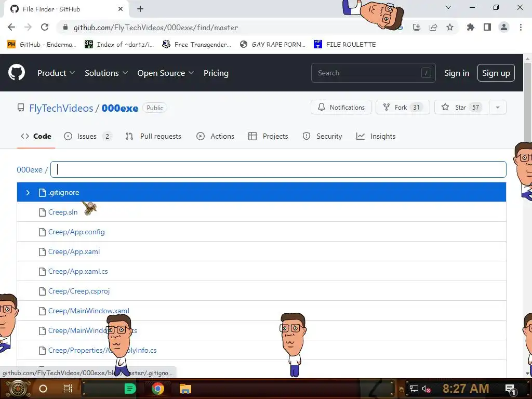Click Cortana circle in taskbar
The height and width of the screenshot is (399, 532).
point(43,389)
